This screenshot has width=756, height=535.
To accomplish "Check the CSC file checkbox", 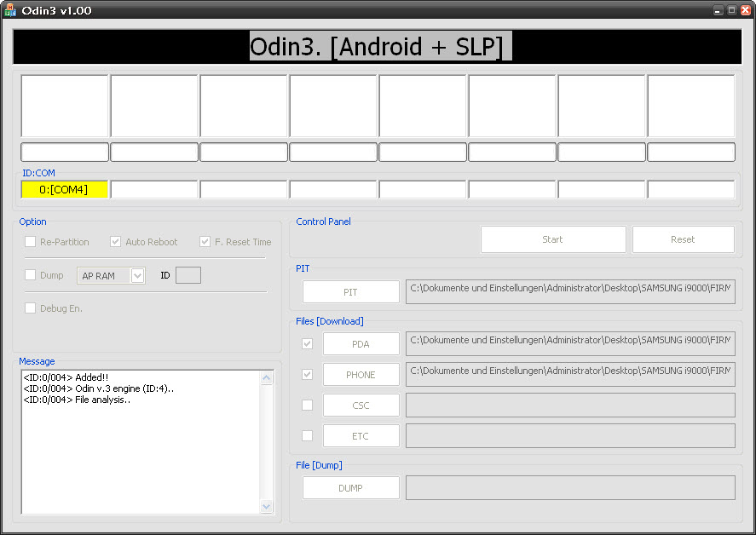I will (307, 405).
